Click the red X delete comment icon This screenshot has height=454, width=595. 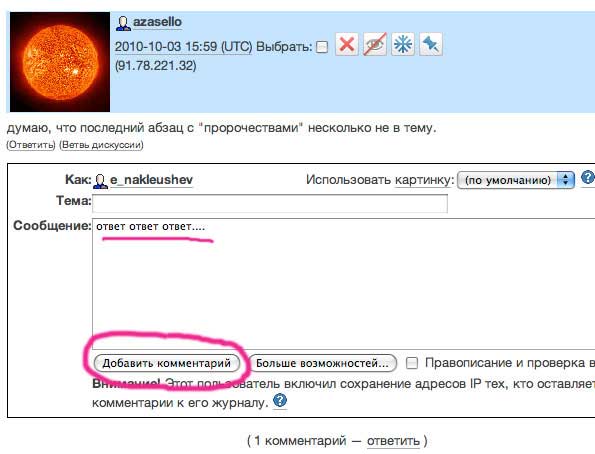[346, 44]
